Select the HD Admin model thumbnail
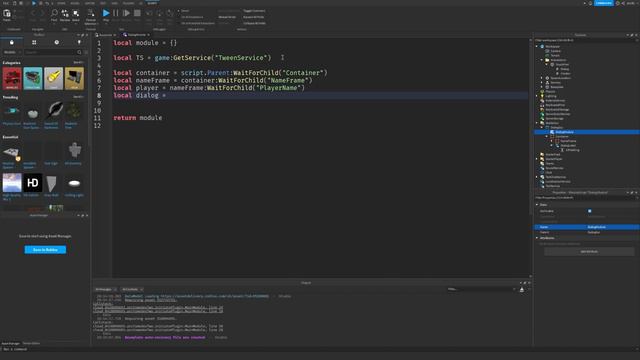 tap(33, 182)
